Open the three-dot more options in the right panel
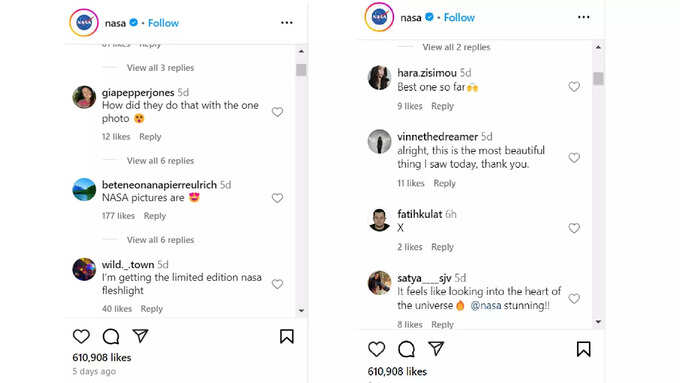This screenshot has height=383, width=680. 584,17
